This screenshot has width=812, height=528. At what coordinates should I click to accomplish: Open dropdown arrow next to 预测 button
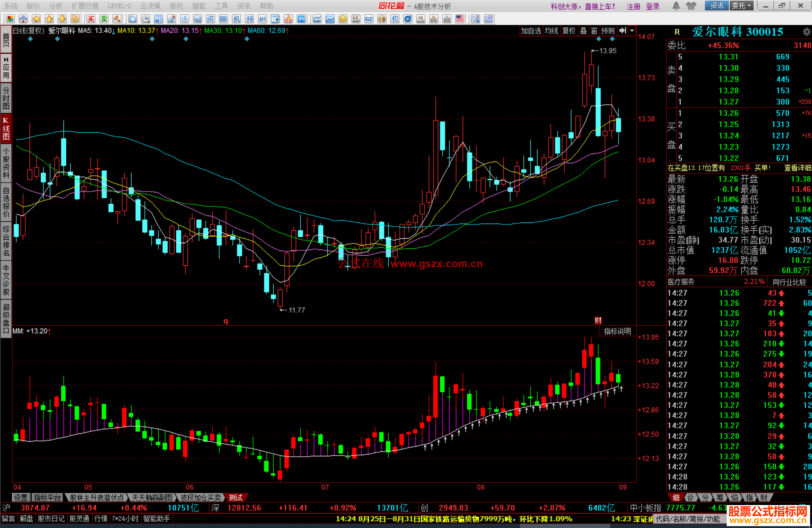tap(632, 31)
